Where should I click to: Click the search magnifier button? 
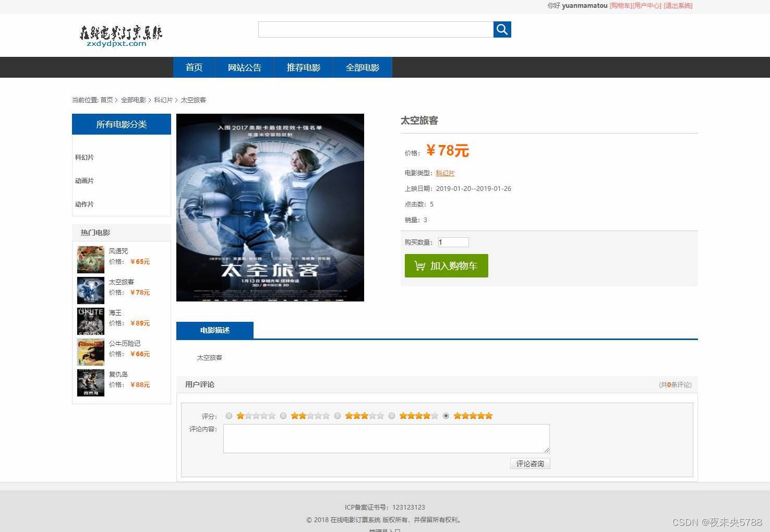point(502,29)
